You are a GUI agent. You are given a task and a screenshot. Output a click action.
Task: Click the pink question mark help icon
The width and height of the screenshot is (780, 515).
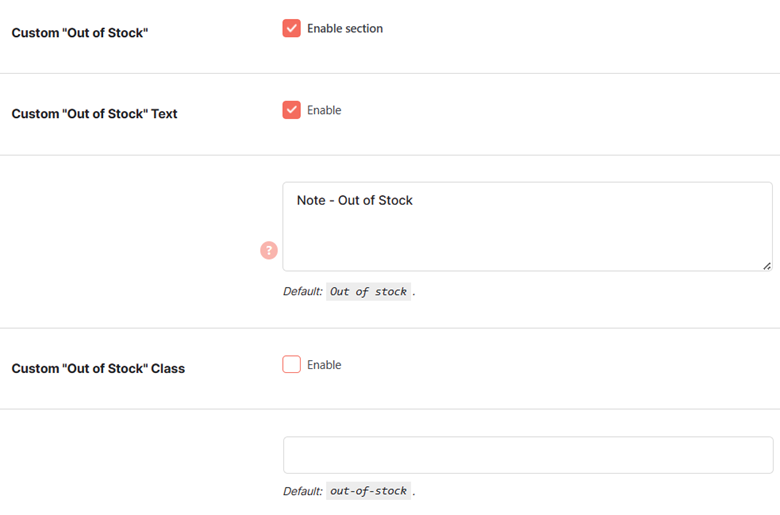[x=269, y=250]
